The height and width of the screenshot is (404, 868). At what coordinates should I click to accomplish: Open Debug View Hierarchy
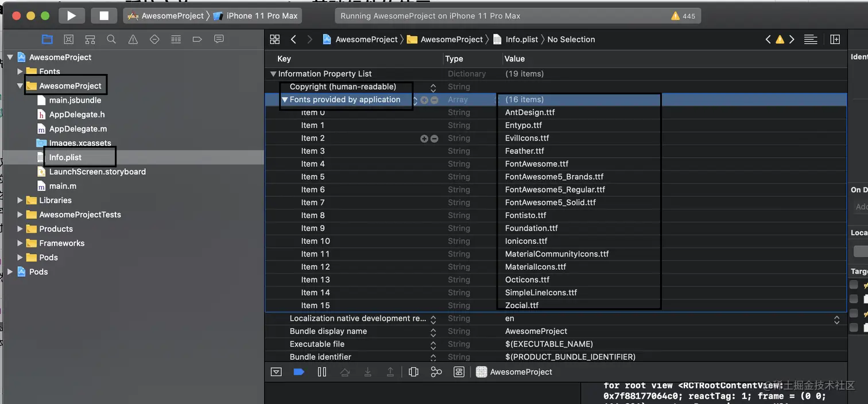coord(413,372)
